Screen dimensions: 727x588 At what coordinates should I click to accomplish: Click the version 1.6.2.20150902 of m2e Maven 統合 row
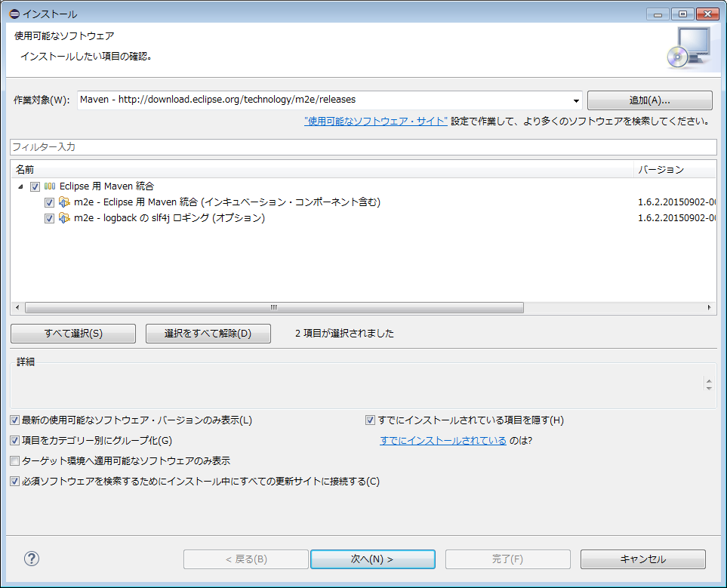pyautogui.click(x=676, y=202)
